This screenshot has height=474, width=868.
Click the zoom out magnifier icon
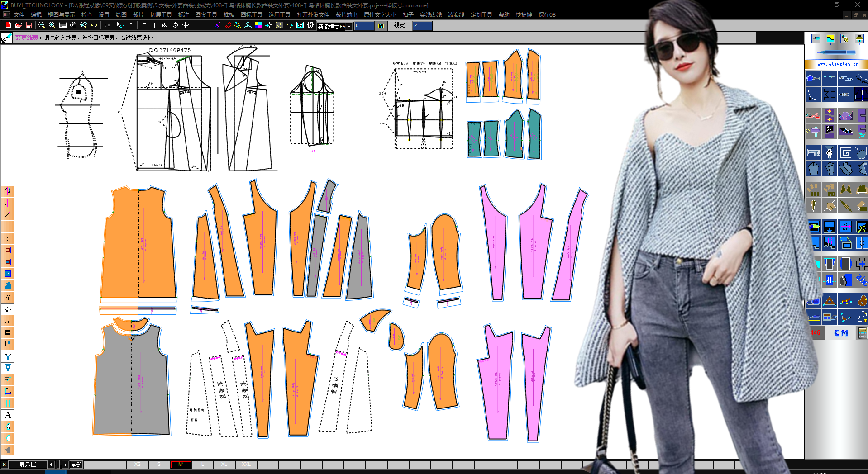tap(42, 25)
